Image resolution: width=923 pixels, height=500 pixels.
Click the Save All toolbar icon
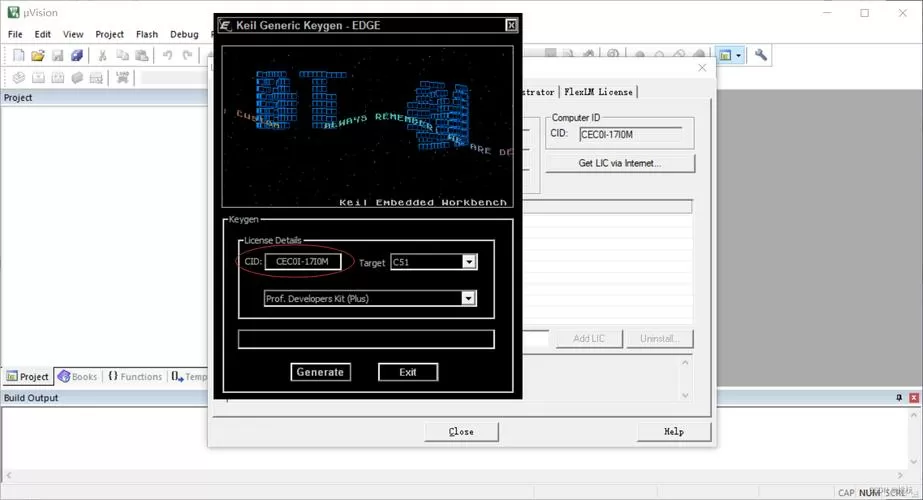[x=77, y=55]
